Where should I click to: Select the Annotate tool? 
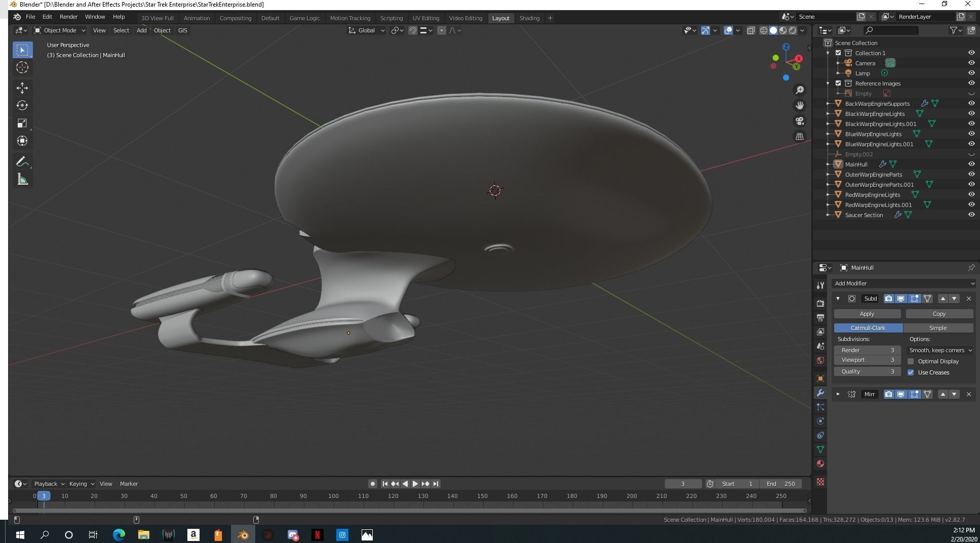coord(22,161)
